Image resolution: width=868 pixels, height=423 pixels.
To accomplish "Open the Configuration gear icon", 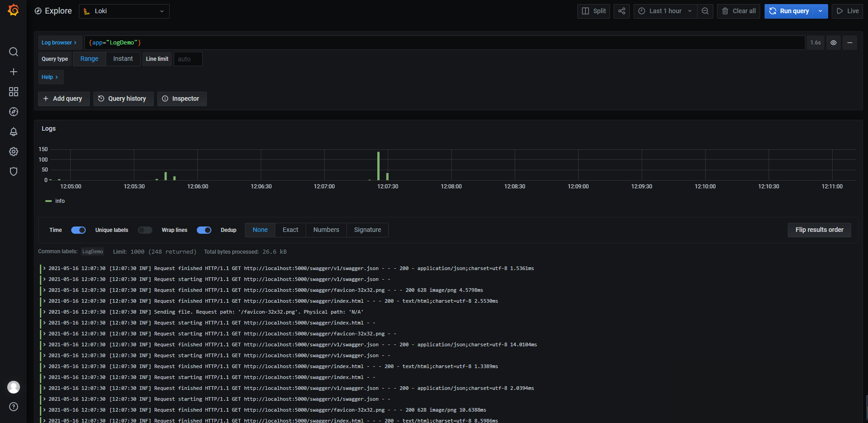I will coord(14,152).
